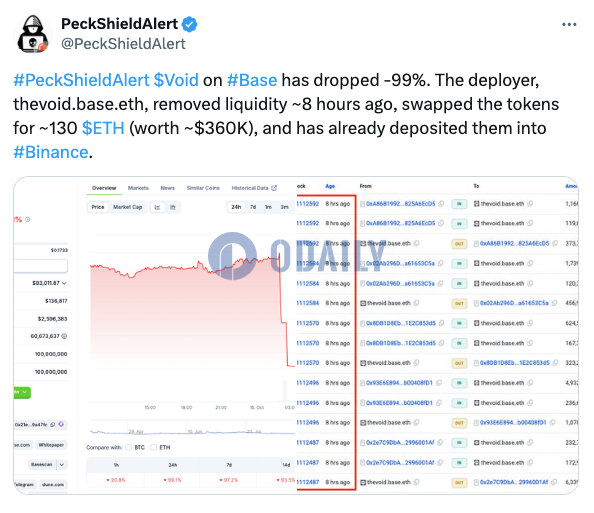Image resolution: width=594 pixels, height=513 pixels.
Task: Click the blue verified badge icon
Action: point(189,25)
